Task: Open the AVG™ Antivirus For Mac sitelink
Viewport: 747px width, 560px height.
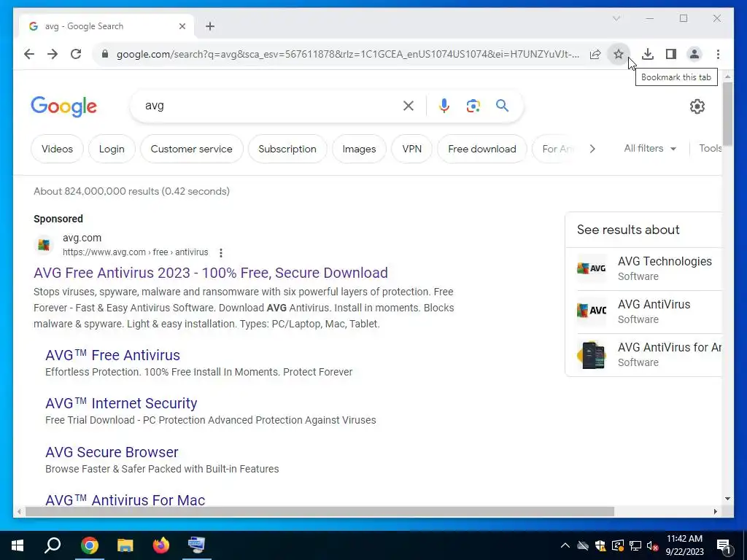Action: (x=125, y=500)
